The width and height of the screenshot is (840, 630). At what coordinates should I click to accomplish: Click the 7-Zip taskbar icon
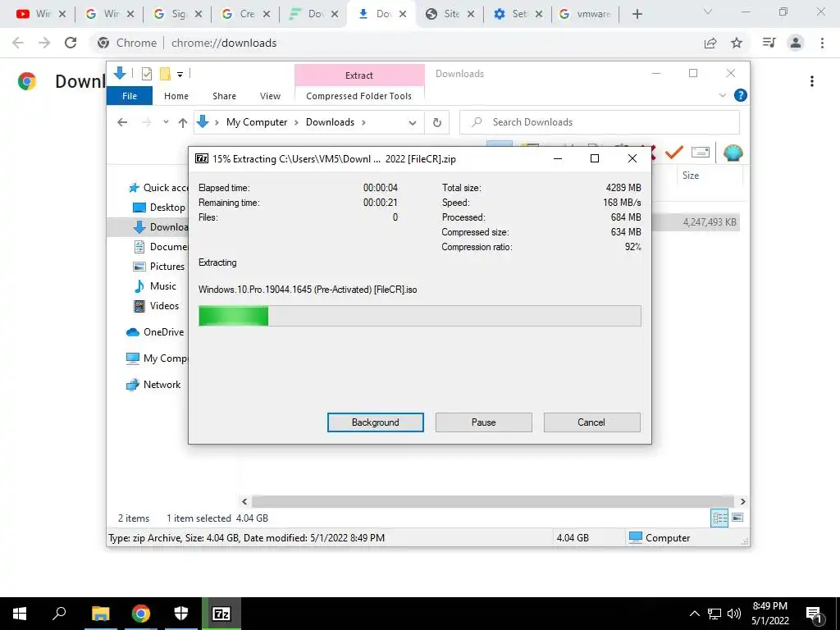221,614
